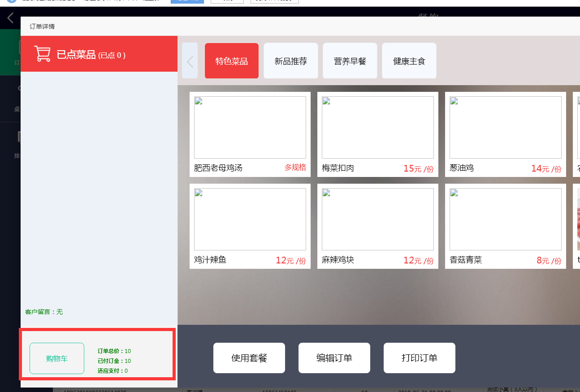580x392 pixels.
Task: Click the 8元/份 price of 香菇青菜
Action: click(x=549, y=261)
